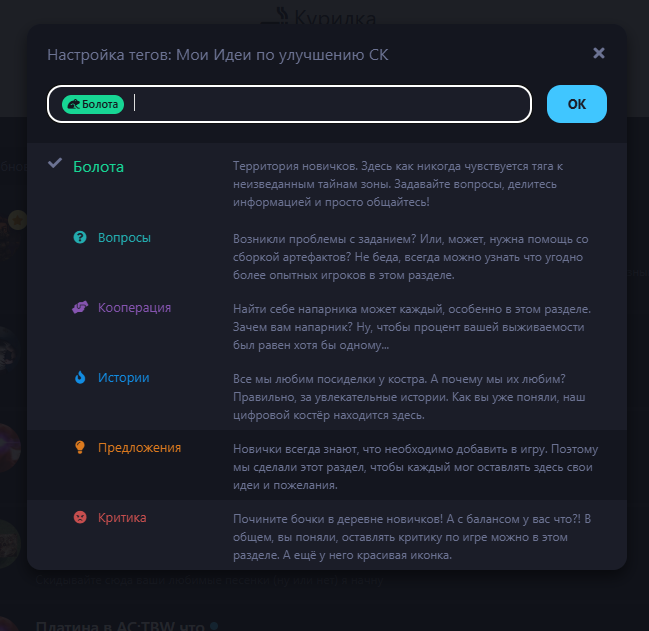Click the frog icon in Болота tag chip
Viewport: 649px width, 631px height.
pyautogui.click(x=73, y=104)
